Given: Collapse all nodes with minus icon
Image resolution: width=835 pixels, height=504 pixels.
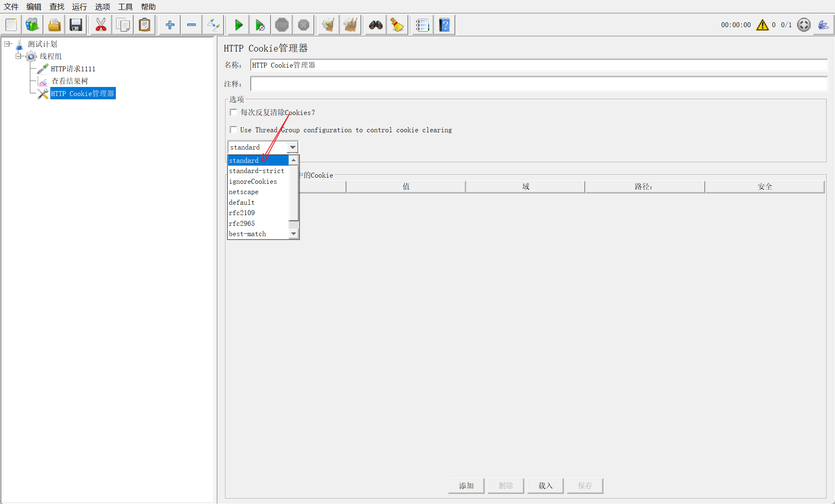Looking at the screenshot, I should click(x=191, y=25).
